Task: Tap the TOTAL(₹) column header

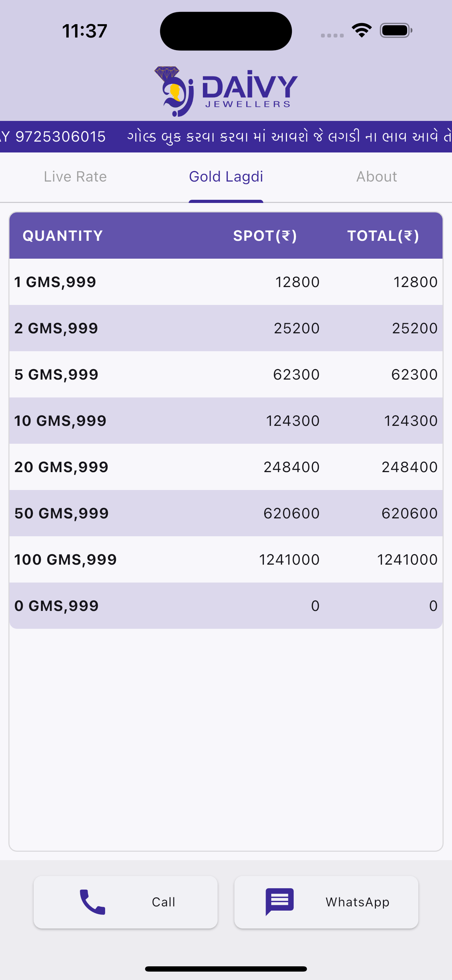Action: click(383, 236)
